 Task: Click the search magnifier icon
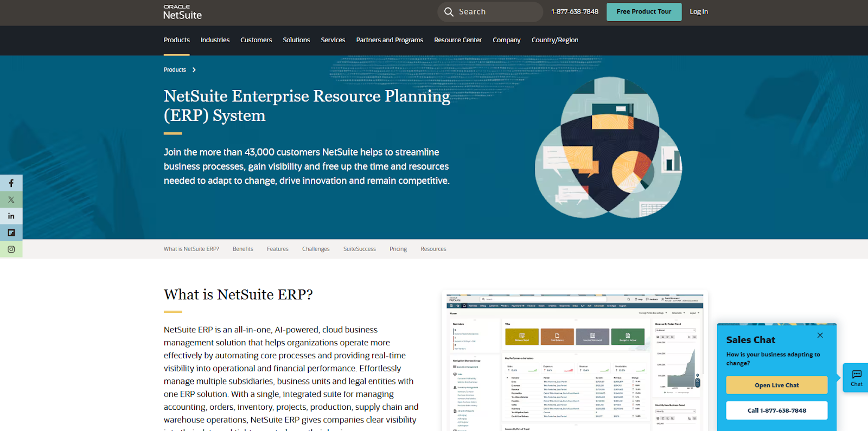[449, 12]
